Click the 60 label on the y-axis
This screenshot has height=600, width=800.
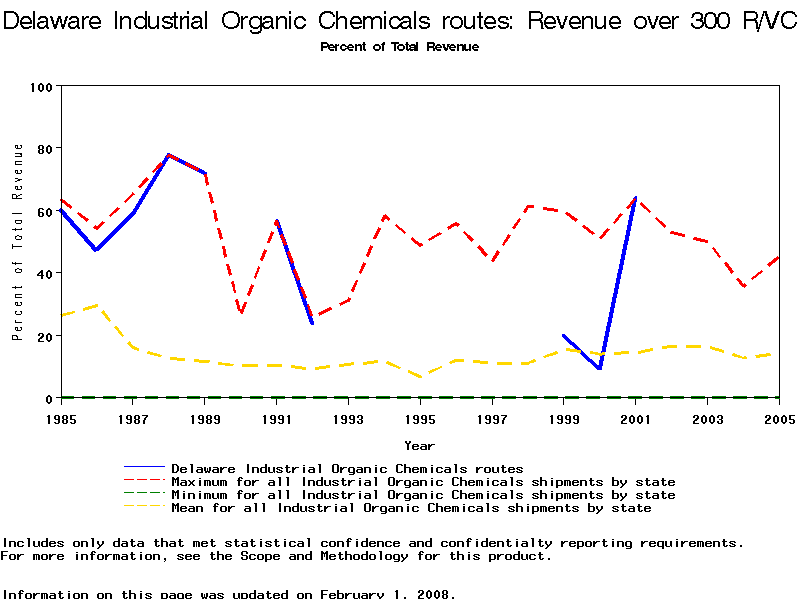pyautogui.click(x=44, y=211)
